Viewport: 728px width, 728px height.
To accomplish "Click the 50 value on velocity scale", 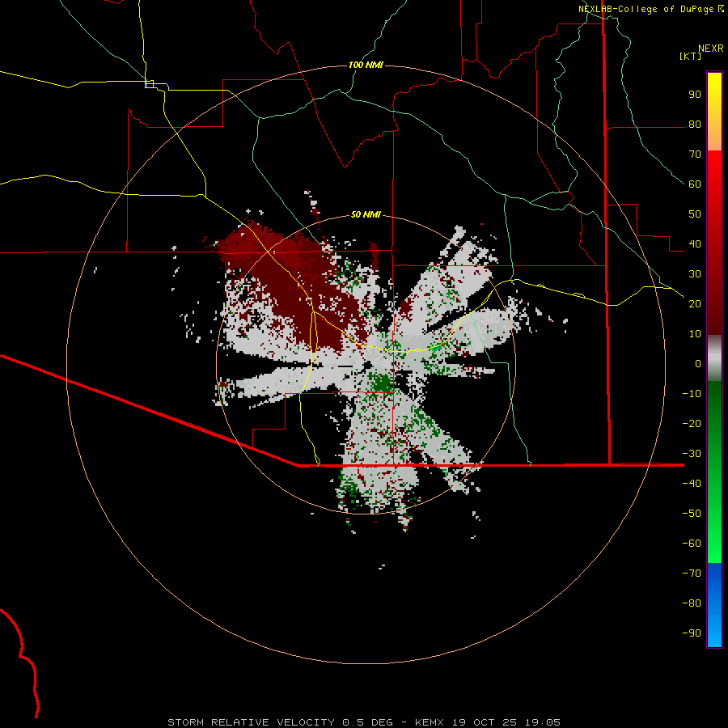I will point(695,214).
